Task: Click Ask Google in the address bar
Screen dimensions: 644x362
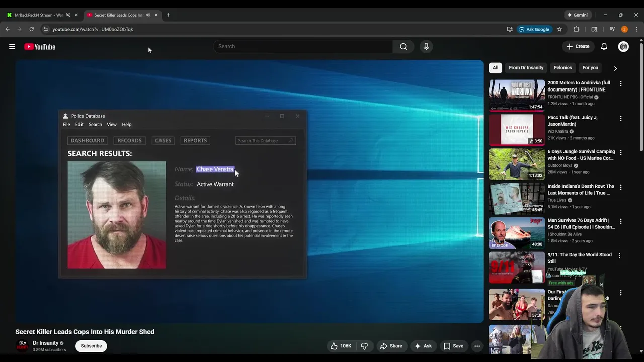Action: tap(534, 29)
